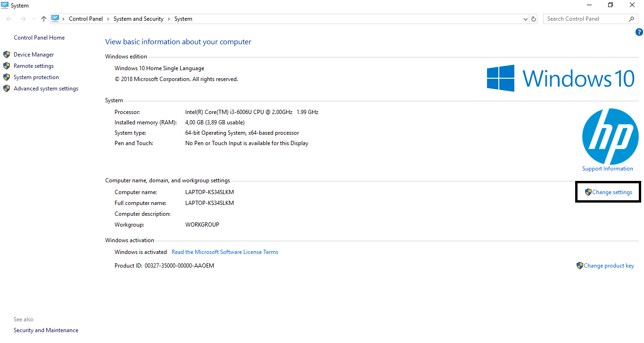Click the Change settings link

[x=612, y=192]
